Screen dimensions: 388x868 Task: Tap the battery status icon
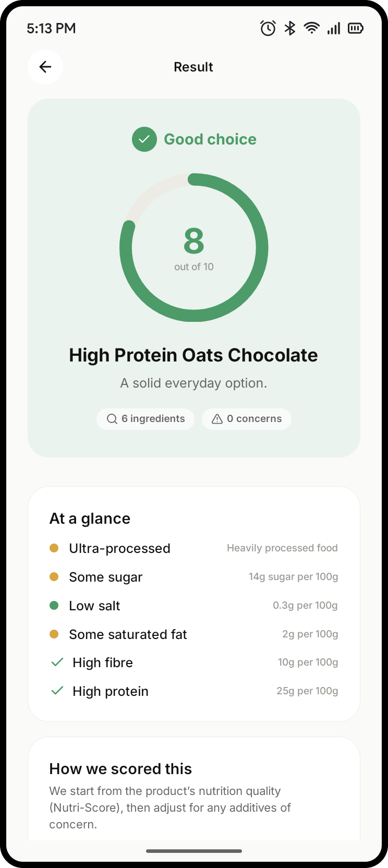tap(356, 28)
